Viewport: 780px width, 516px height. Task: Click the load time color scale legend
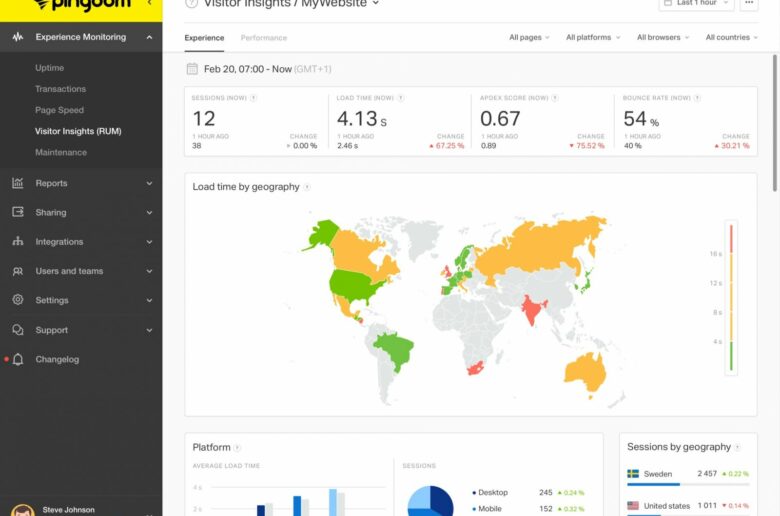coord(731,298)
